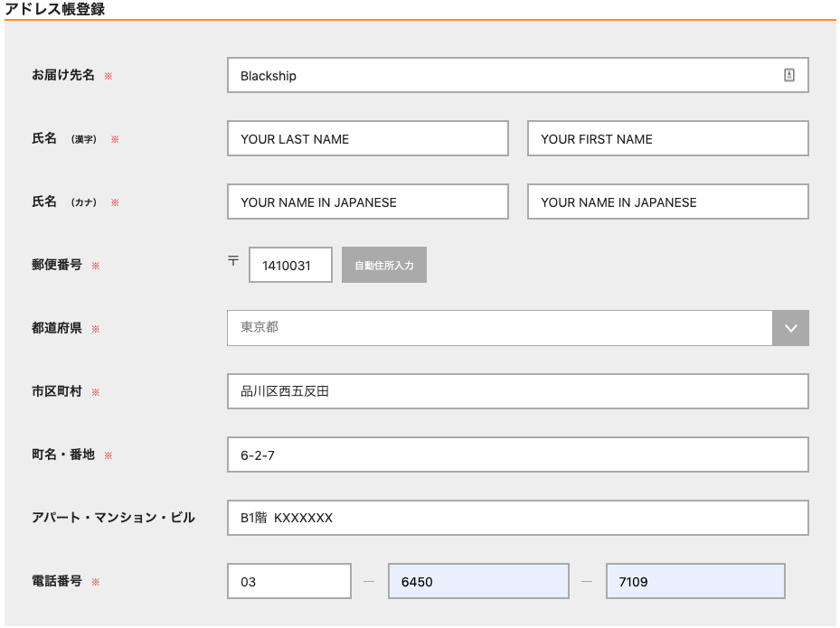Click the postal code field 1410031
The width and height of the screenshot is (840, 628).
click(290, 265)
